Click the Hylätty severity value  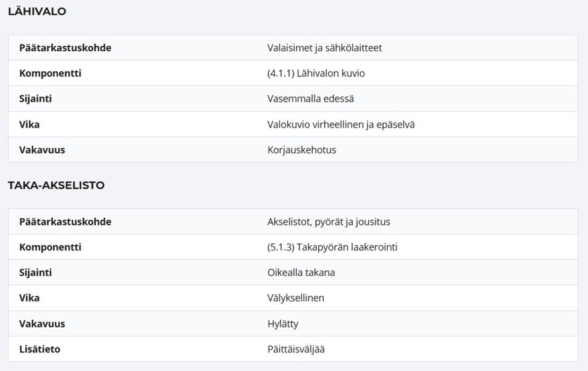[x=283, y=324]
